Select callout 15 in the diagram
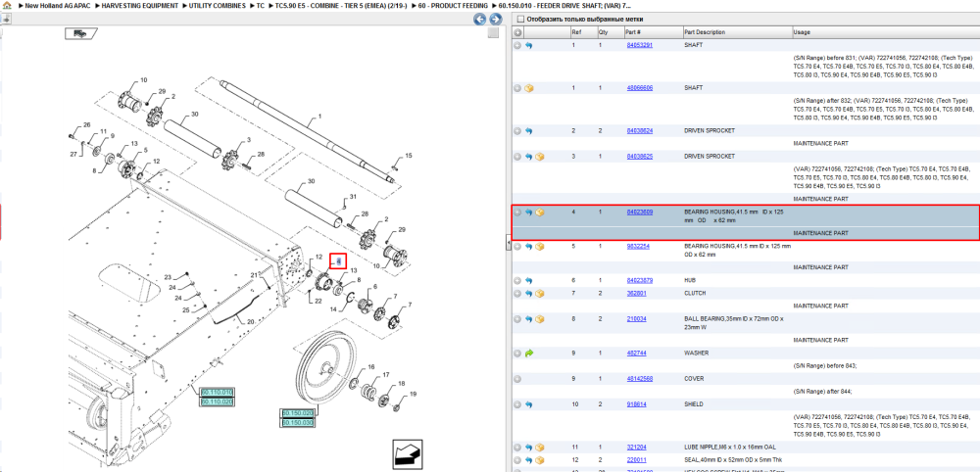 [x=409, y=155]
